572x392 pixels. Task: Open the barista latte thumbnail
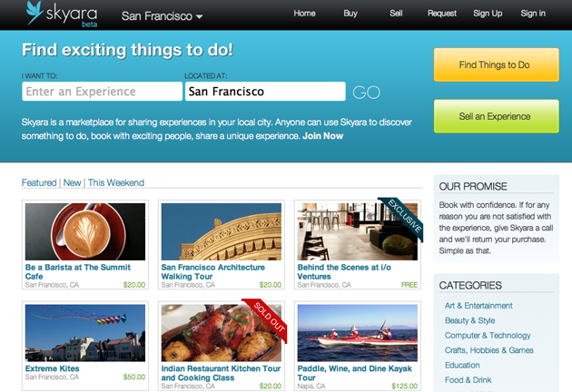pyautogui.click(x=85, y=231)
